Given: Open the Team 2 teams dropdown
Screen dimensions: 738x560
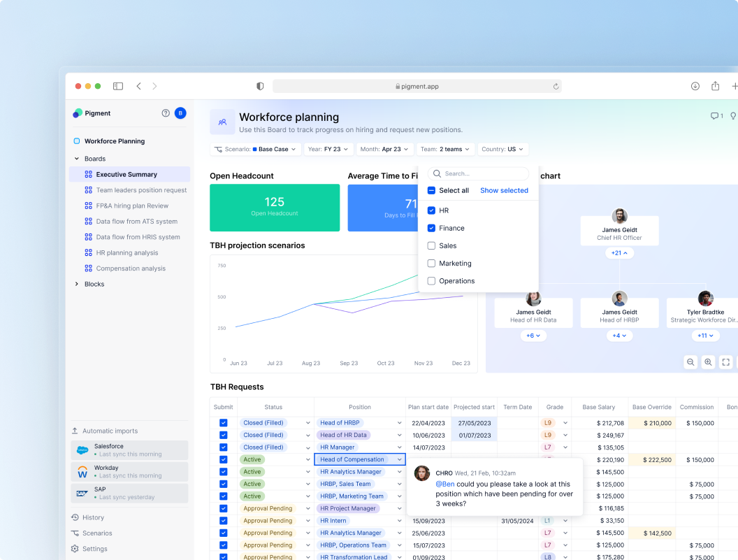Looking at the screenshot, I should [444, 150].
